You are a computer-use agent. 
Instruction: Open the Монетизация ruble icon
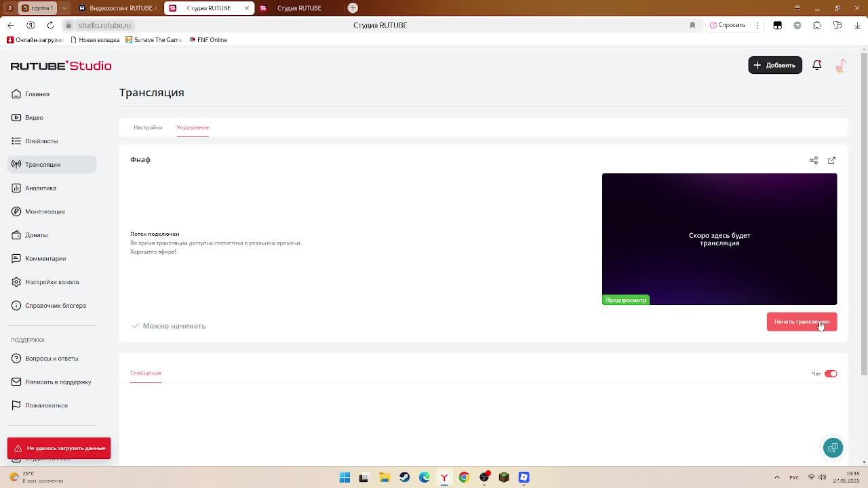[16, 211]
